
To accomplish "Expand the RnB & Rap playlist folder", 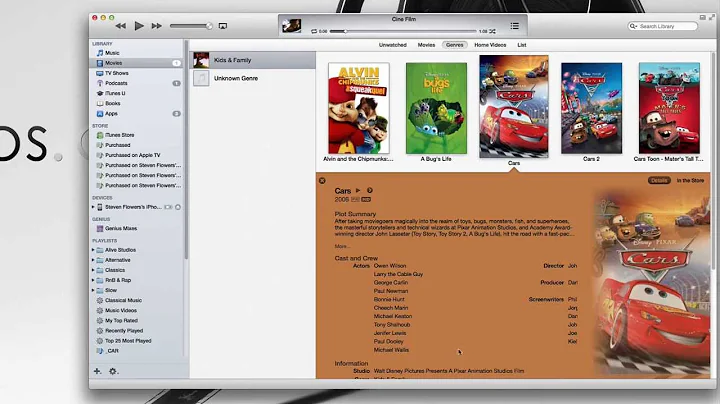I will pos(93,280).
